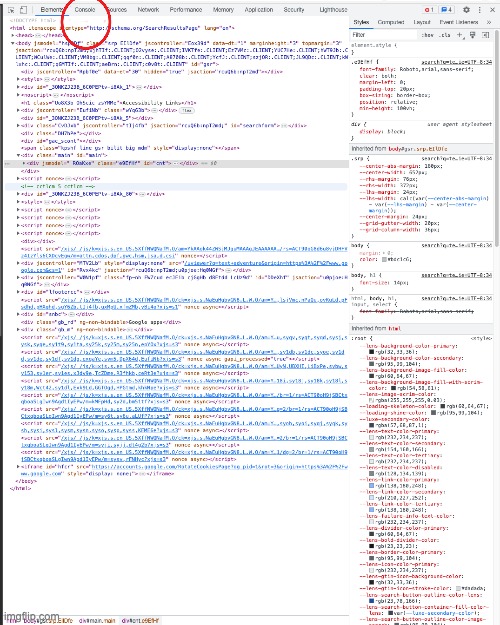Expand the div class gb_rf node below Google apps

click(18, 330)
